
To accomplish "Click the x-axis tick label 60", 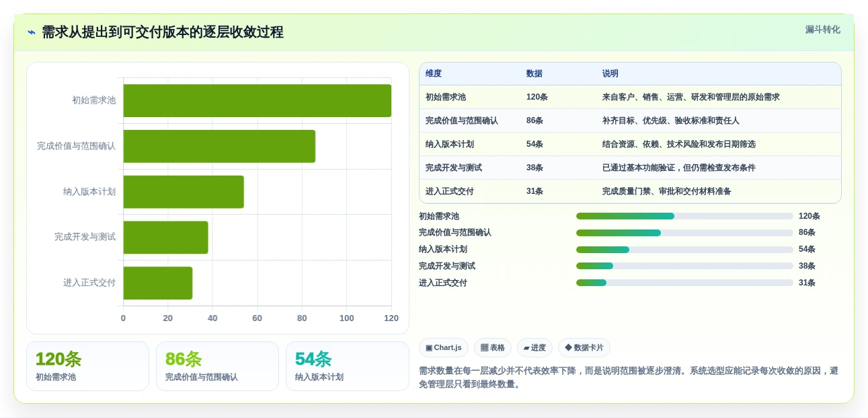I will click(258, 318).
